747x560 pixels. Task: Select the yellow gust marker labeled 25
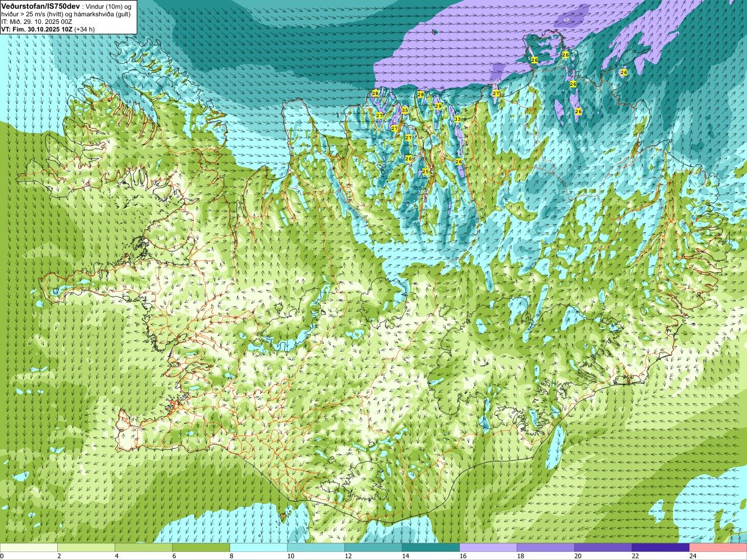tap(425, 171)
